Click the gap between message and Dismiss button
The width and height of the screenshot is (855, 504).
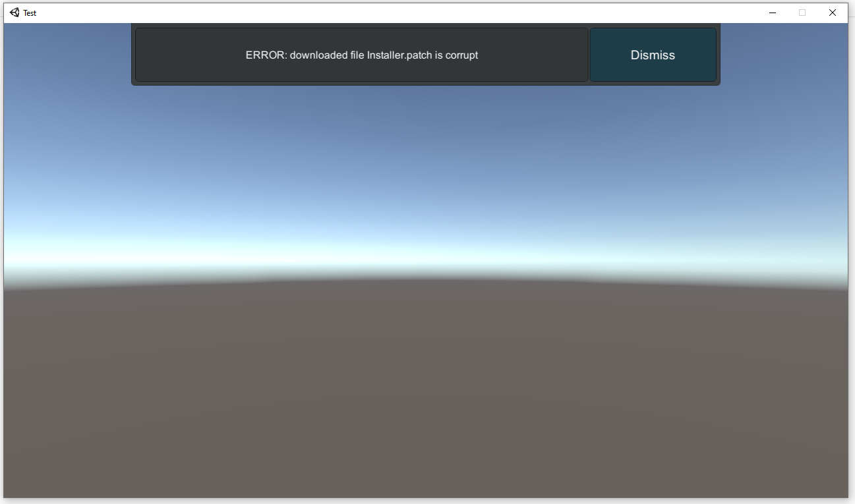(x=589, y=55)
